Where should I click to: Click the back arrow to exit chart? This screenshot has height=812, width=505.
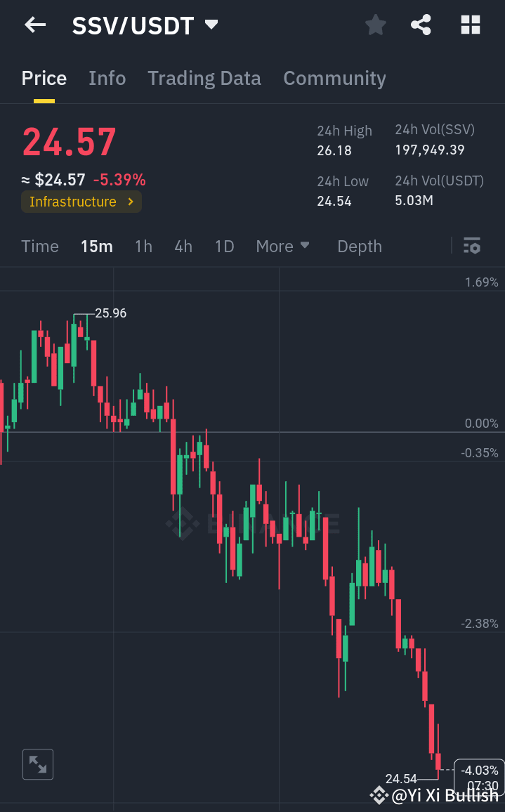pyautogui.click(x=34, y=25)
